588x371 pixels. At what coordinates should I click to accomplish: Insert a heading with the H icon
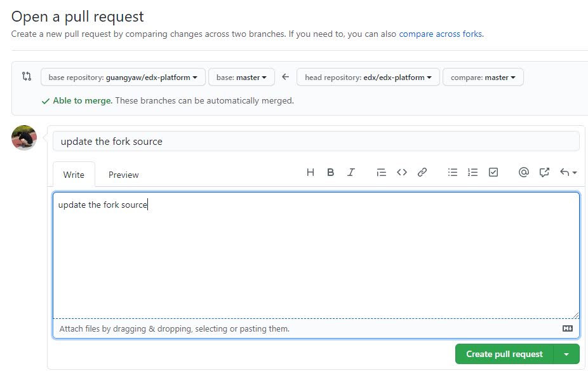click(x=311, y=172)
